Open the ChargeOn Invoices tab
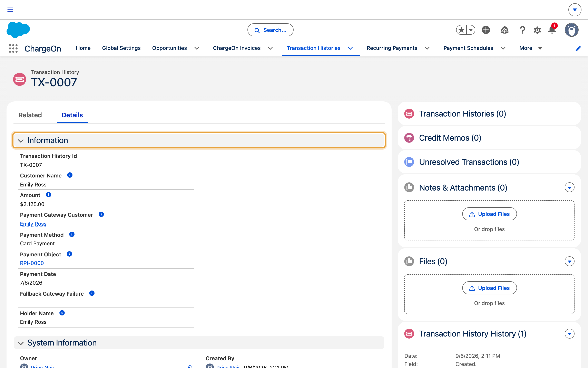588x368 pixels. 237,48
